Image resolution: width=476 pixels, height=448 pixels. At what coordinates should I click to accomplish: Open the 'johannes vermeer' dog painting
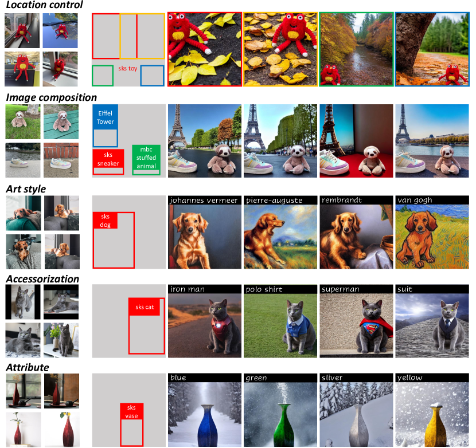coord(205,233)
